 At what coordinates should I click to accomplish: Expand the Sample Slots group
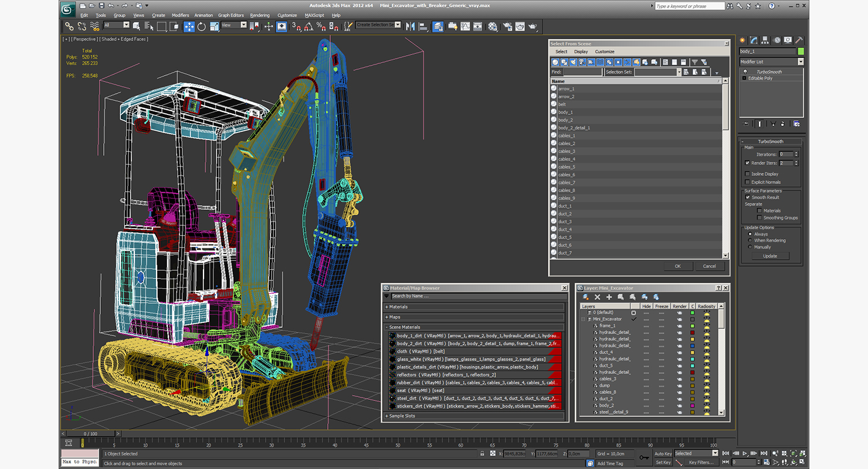[474, 416]
